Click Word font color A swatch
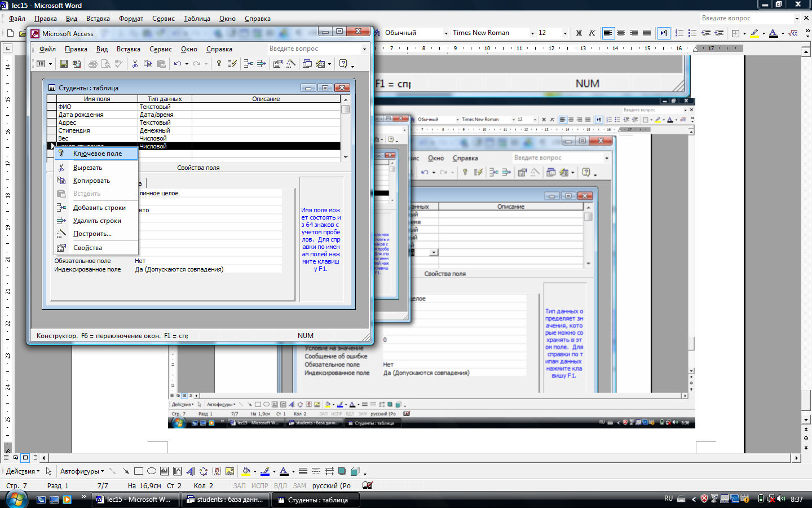The height and width of the screenshot is (508, 812). 774,33
